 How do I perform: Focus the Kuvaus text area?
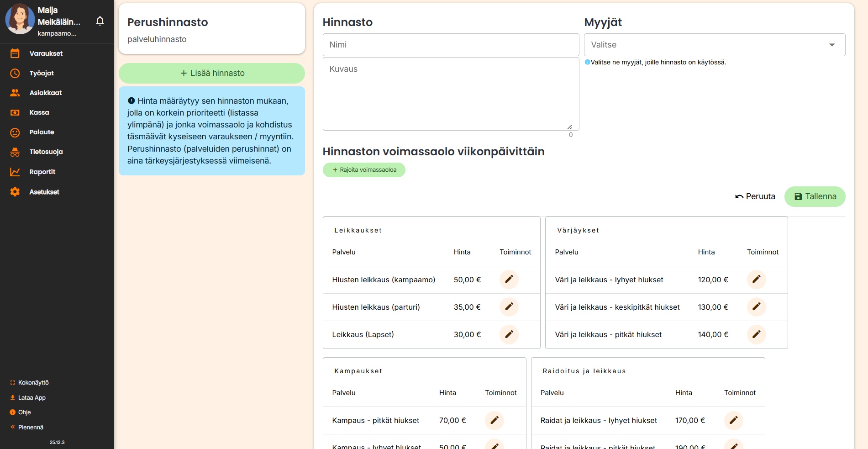451,94
